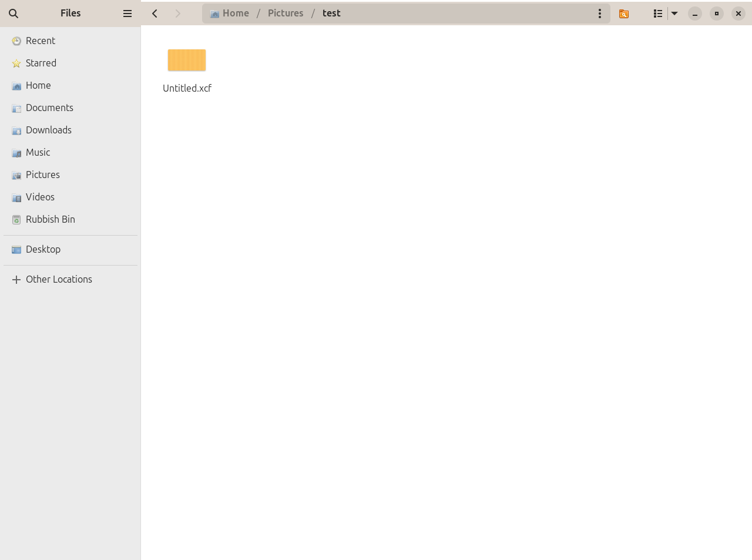752x560 pixels.
Task: Open the Rubbish Bin
Action: pos(50,219)
